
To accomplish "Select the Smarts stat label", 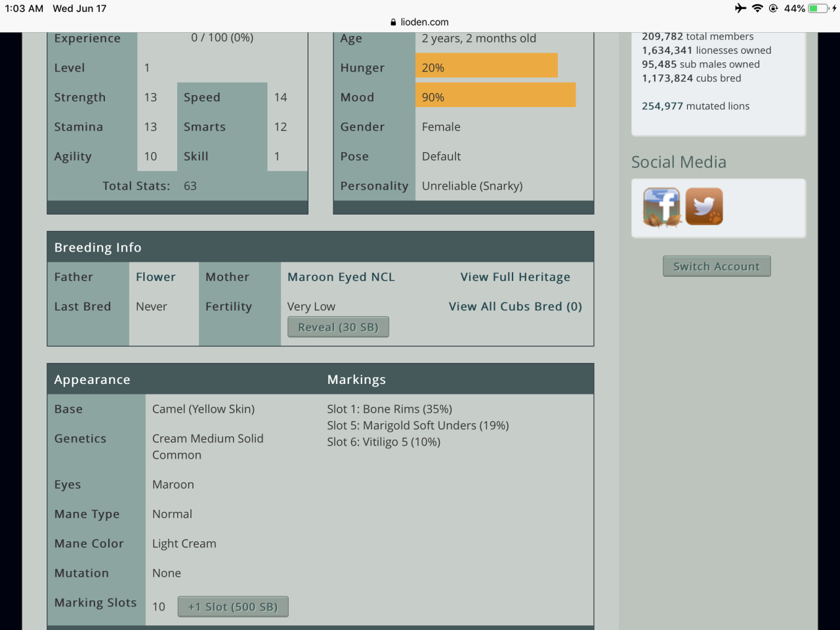I will pyautogui.click(x=205, y=127).
